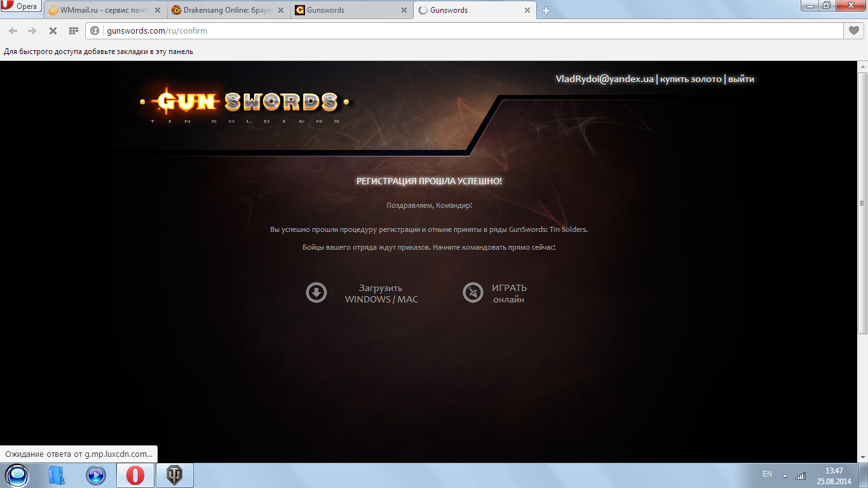Click the play online circle icon
Viewport: 868px width, 488px height.
coord(473,292)
